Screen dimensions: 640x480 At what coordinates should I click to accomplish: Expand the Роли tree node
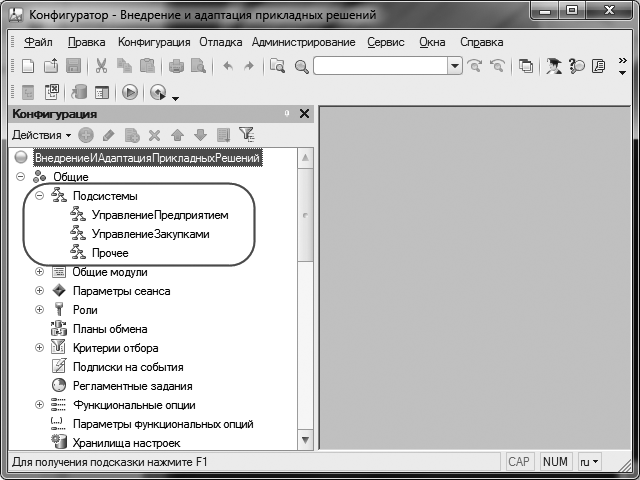pos(40,310)
